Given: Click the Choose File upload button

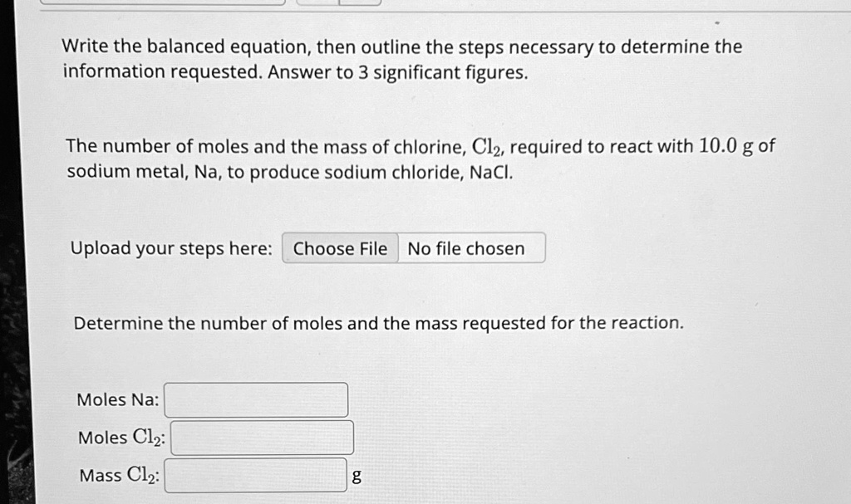Looking at the screenshot, I should 339,247.
